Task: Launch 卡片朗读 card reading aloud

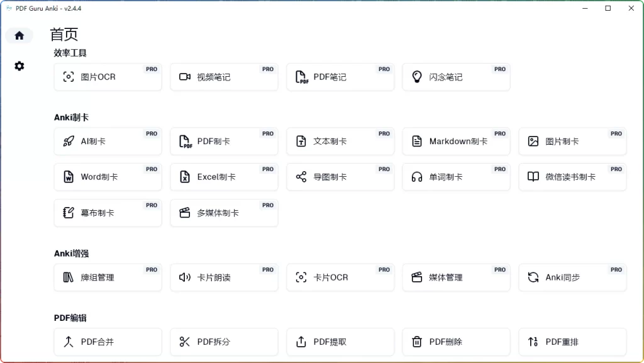Action: (224, 277)
